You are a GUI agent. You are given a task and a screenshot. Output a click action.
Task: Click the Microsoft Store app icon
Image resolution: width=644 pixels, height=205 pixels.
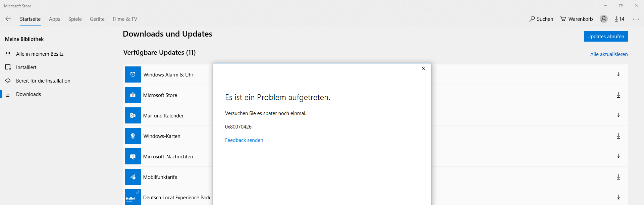(133, 95)
